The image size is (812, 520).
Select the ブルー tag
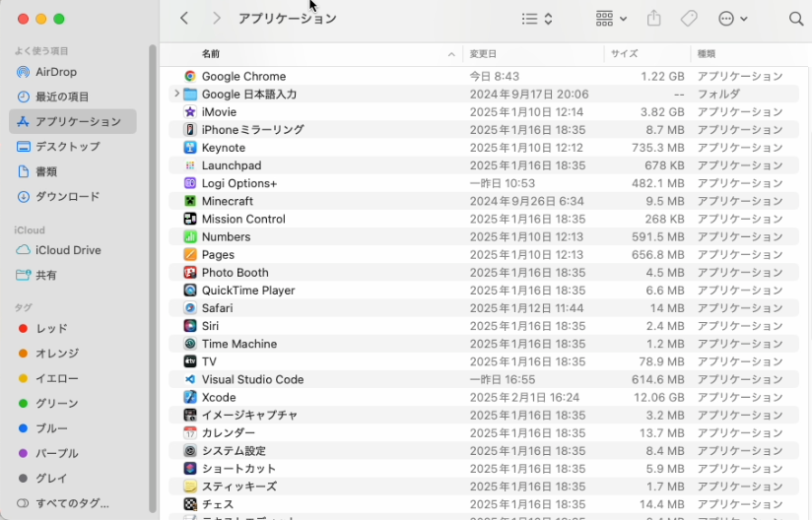[73, 427]
